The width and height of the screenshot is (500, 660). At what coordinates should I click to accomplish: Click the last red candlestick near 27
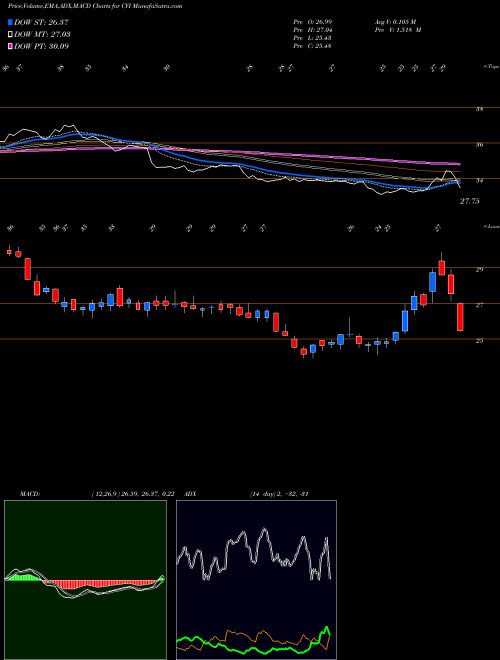point(460,317)
